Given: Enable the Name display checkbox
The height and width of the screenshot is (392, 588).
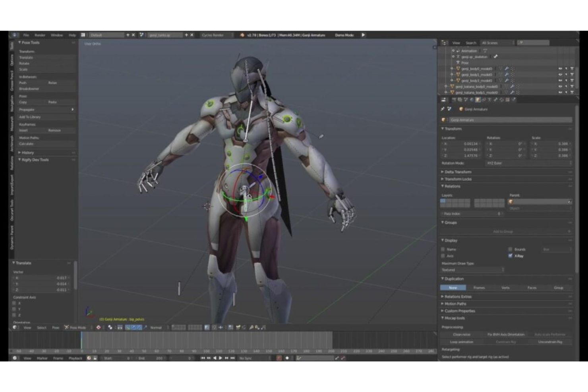Looking at the screenshot, I should pos(443,249).
